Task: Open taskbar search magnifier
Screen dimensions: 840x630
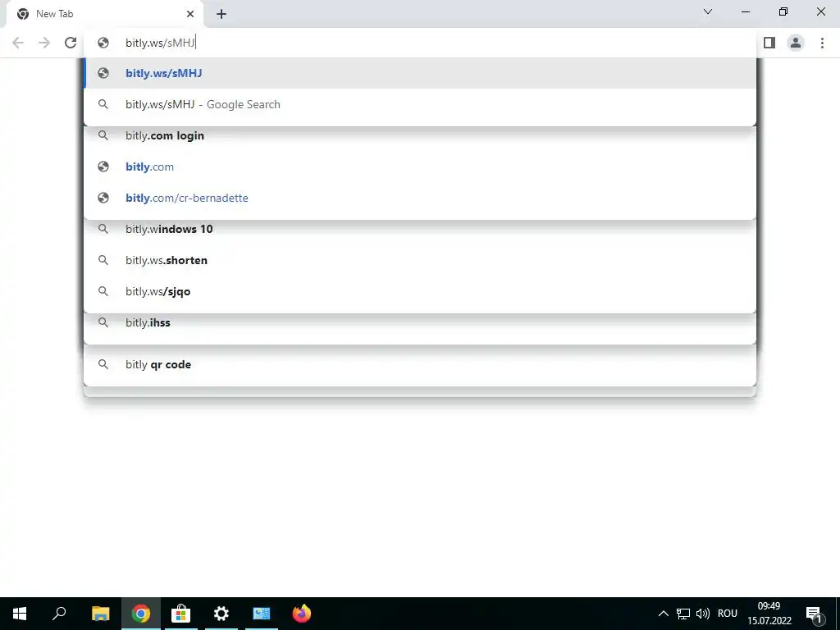Action: [59, 614]
